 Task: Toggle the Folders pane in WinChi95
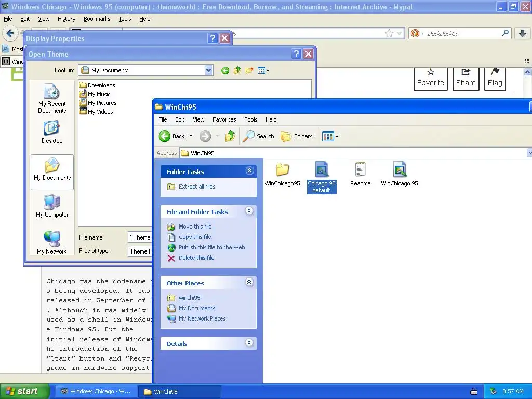pyautogui.click(x=297, y=137)
